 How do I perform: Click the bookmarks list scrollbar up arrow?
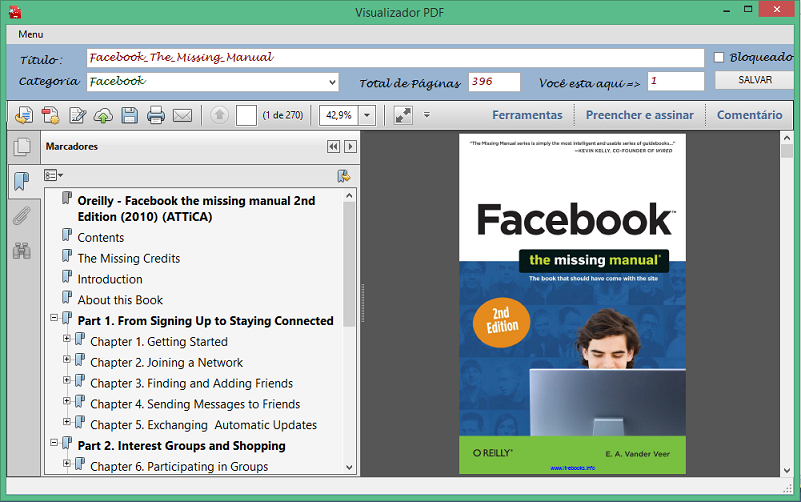point(349,196)
